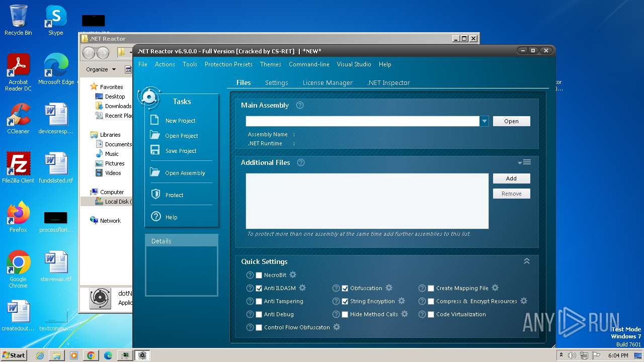Enable the Control Flow Obfuscation checkbox
The image size is (644, 362).
[x=259, y=327]
